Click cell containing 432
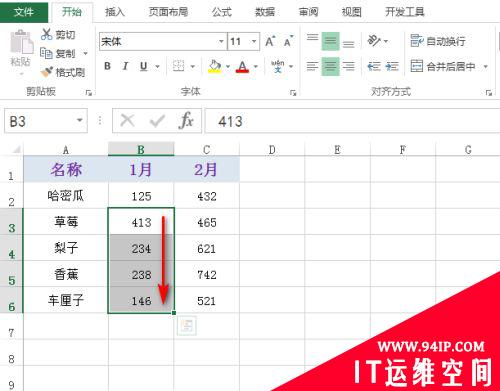This screenshot has height=391, width=500. (x=207, y=196)
